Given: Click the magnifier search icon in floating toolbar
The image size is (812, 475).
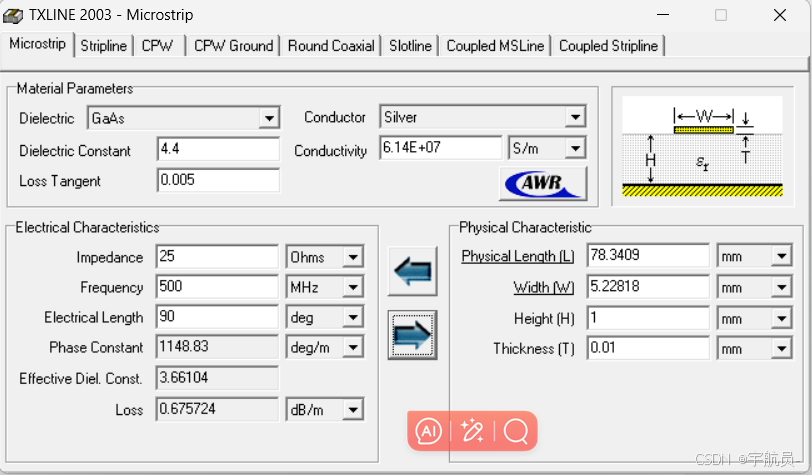Looking at the screenshot, I should click(x=516, y=431).
